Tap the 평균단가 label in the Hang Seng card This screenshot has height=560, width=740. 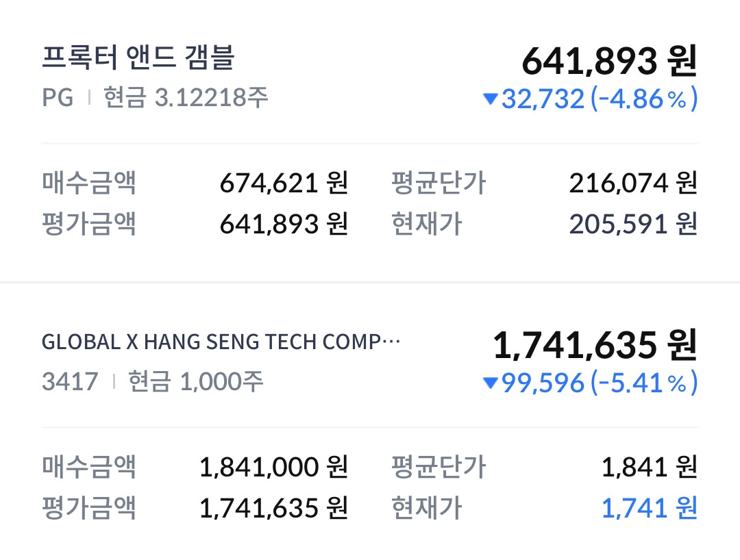coord(439,468)
